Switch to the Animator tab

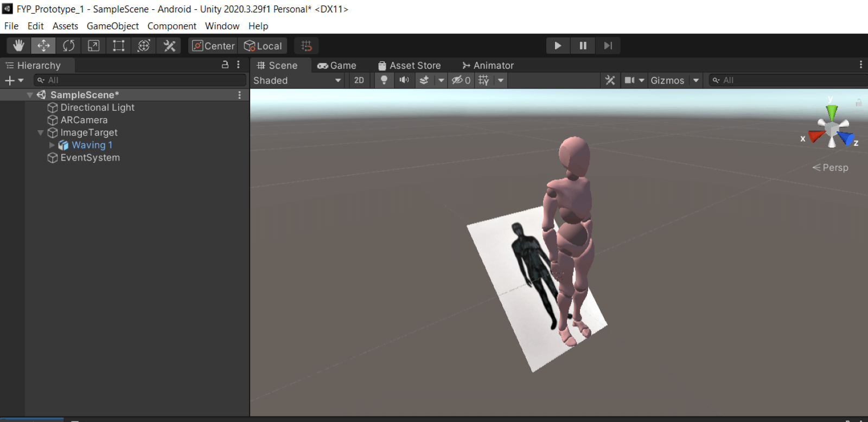488,66
